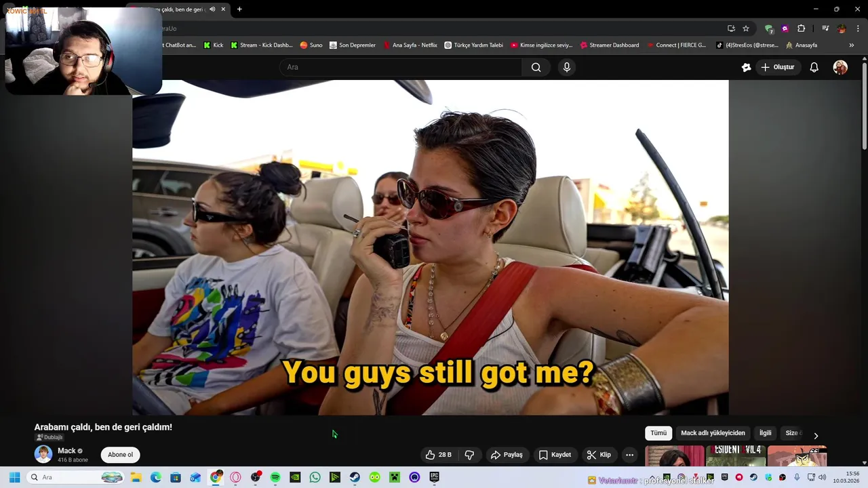Select the Mack adı yükleyiciden chip
868x488 pixels.
(713, 433)
